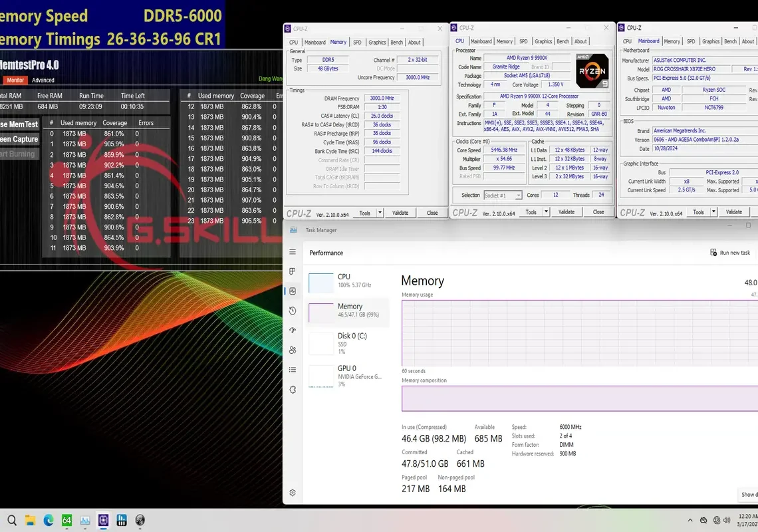
Task: Click AMD Ryzen logo in CPU-Z CPU window
Action: click(592, 70)
